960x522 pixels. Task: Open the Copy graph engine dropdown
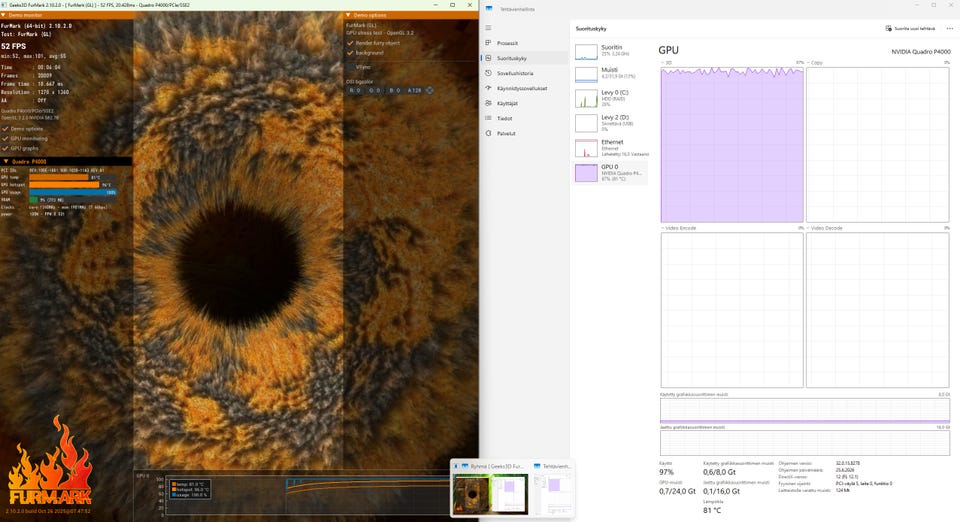(816, 62)
